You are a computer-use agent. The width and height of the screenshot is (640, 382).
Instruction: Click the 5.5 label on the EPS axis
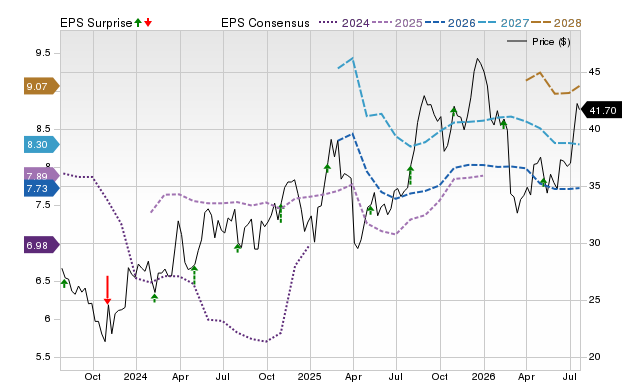(x=43, y=357)
